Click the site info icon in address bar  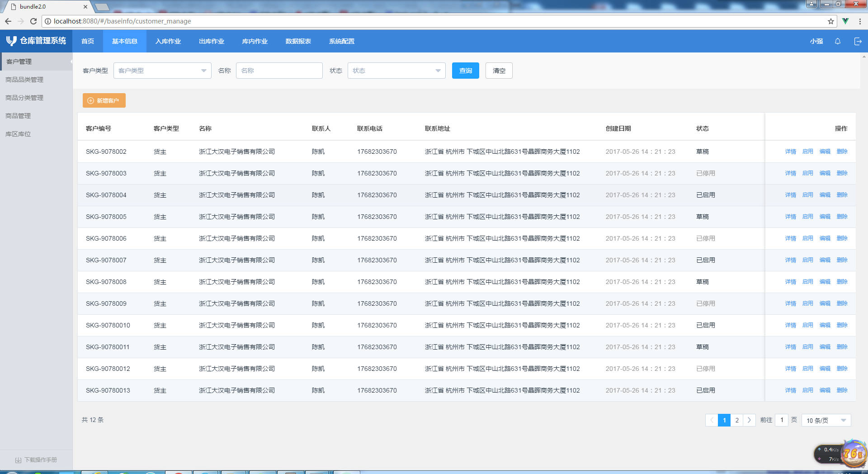pyautogui.click(x=48, y=21)
